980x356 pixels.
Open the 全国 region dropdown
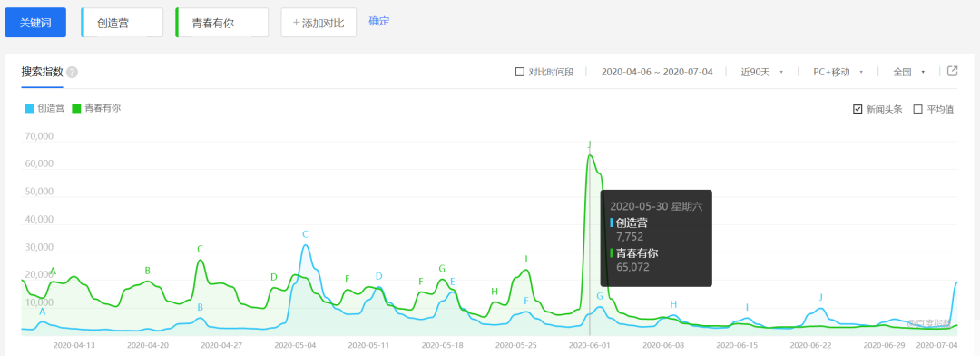[909, 72]
